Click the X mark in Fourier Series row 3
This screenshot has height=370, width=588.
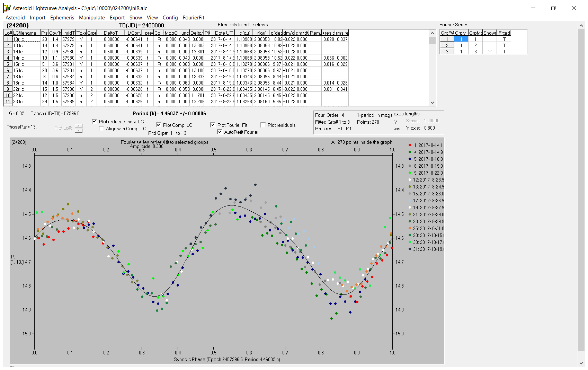[x=490, y=52]
